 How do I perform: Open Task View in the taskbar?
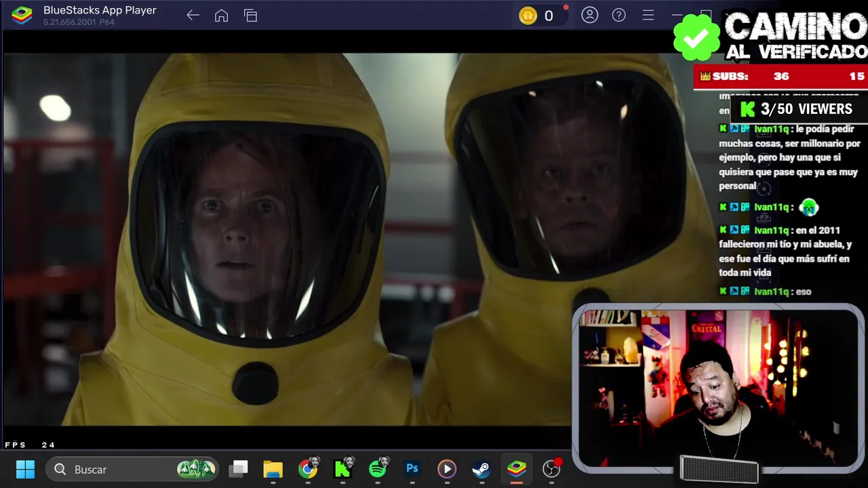[239, 469]
